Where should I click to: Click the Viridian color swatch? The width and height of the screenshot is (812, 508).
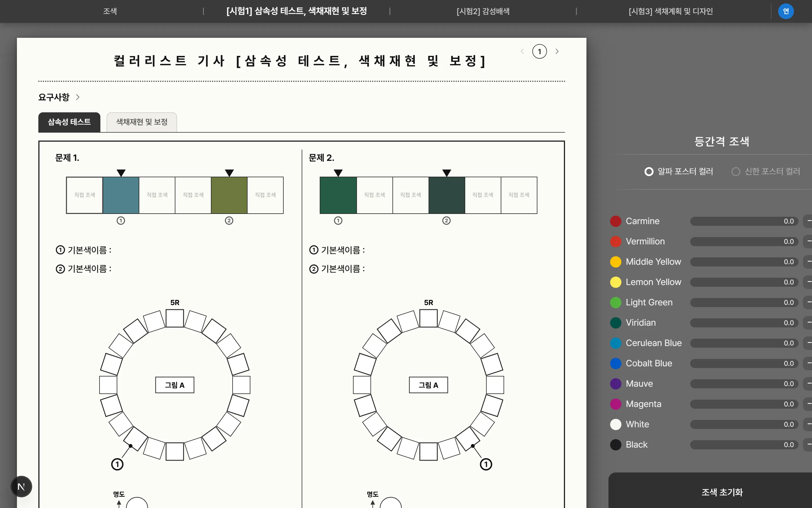pos(616,323)
